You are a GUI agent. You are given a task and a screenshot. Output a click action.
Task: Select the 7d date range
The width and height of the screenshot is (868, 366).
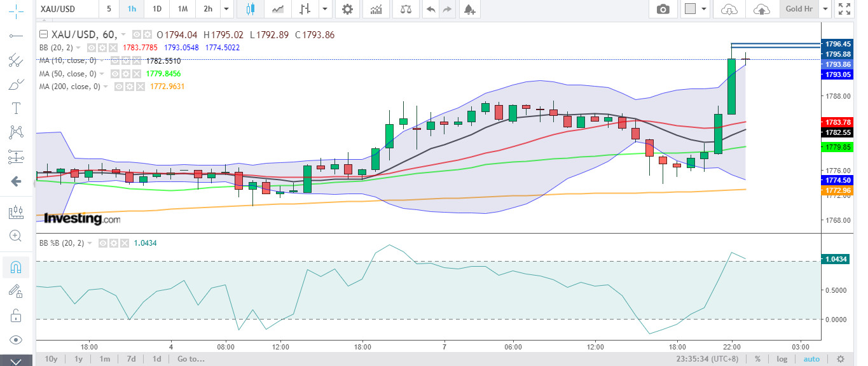(x=130, y=359)
